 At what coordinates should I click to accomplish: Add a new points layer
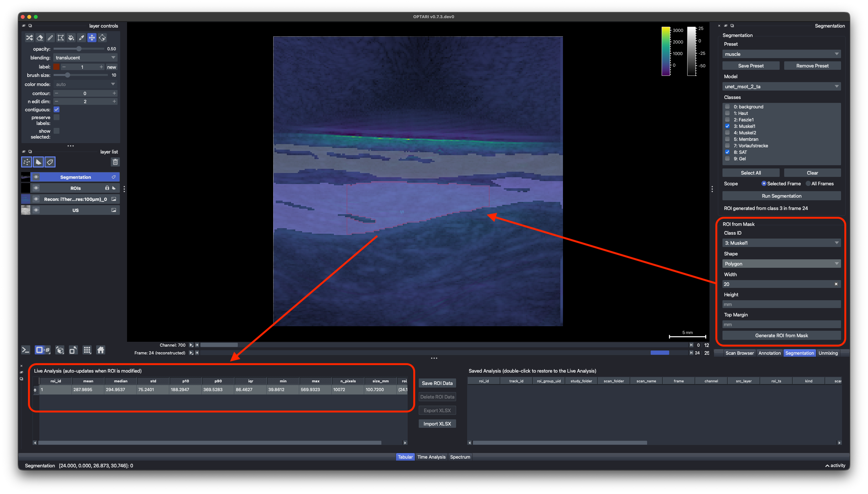coord(27,162)
